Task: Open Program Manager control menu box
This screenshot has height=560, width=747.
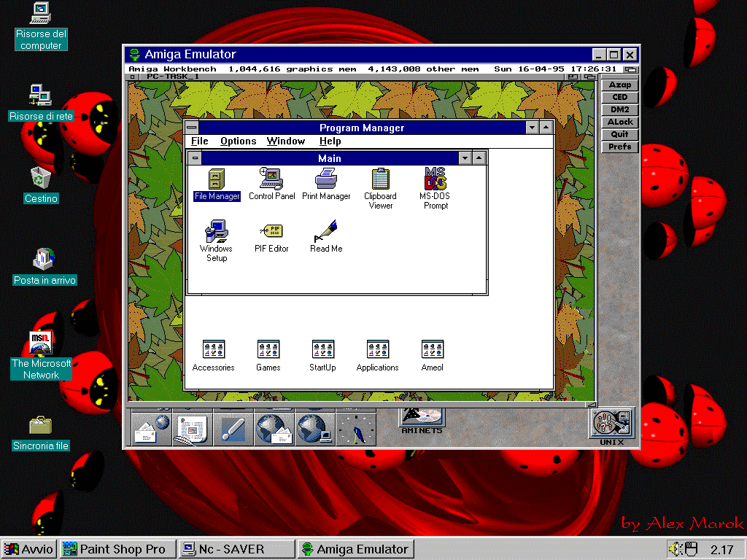Action: (192, 127)
